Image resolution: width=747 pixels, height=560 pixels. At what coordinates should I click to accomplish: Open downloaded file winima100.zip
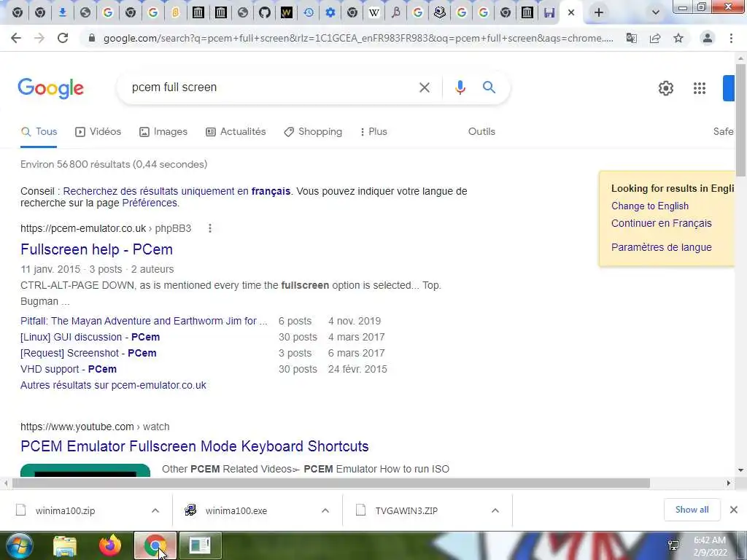65,510
